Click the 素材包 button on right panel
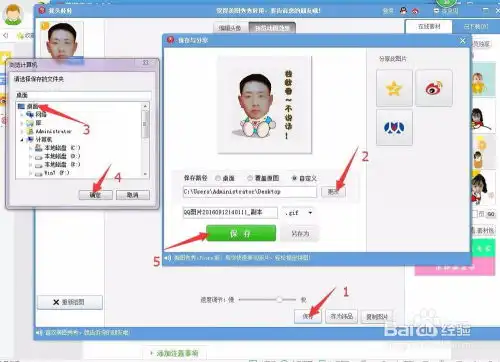 [x=483, y=230]
